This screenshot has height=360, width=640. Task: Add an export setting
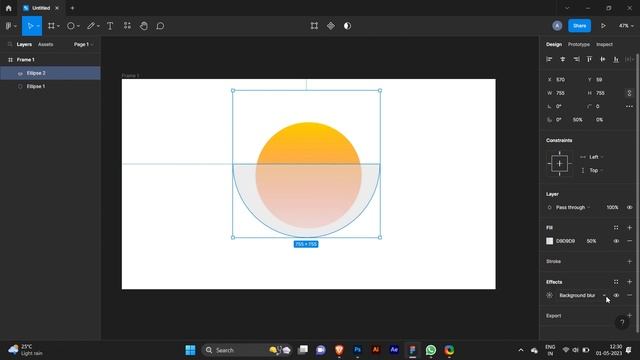629,316
